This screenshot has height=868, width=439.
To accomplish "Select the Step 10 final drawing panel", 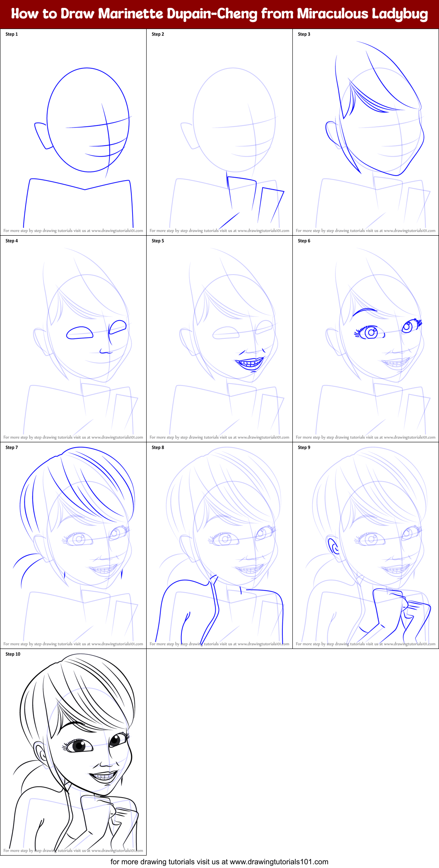I will (x=73, y=752).
